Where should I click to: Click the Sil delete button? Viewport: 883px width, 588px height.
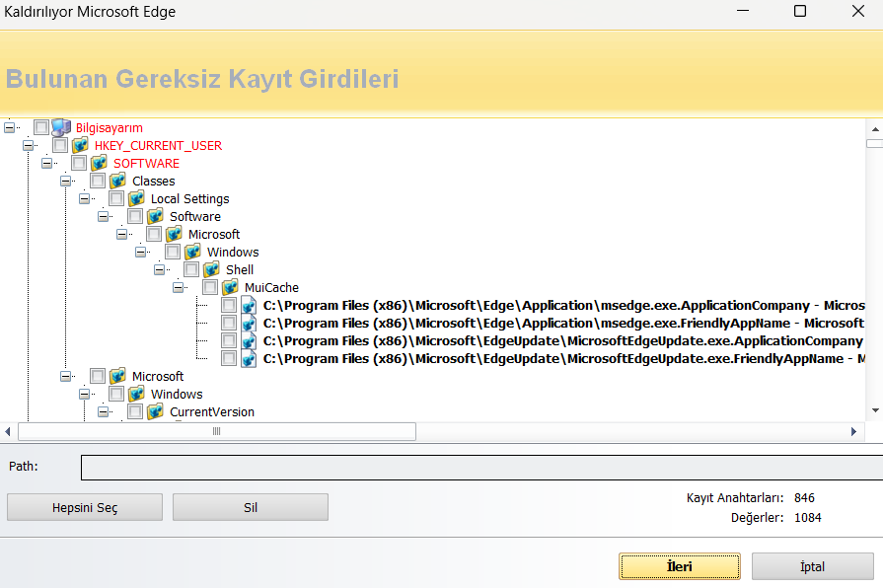click(x=251, y=507)
